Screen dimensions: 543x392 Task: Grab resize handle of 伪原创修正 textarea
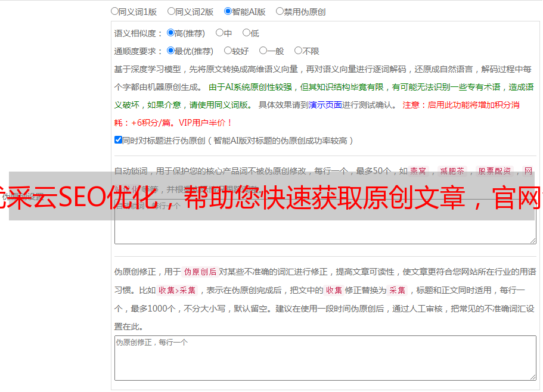[533, 377]
